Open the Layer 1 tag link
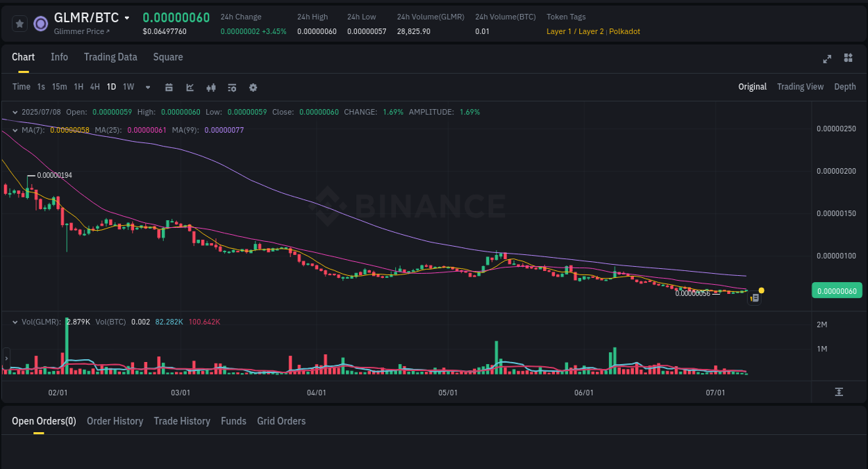Viewport: 868px width, 469px height. click(560, 31)
